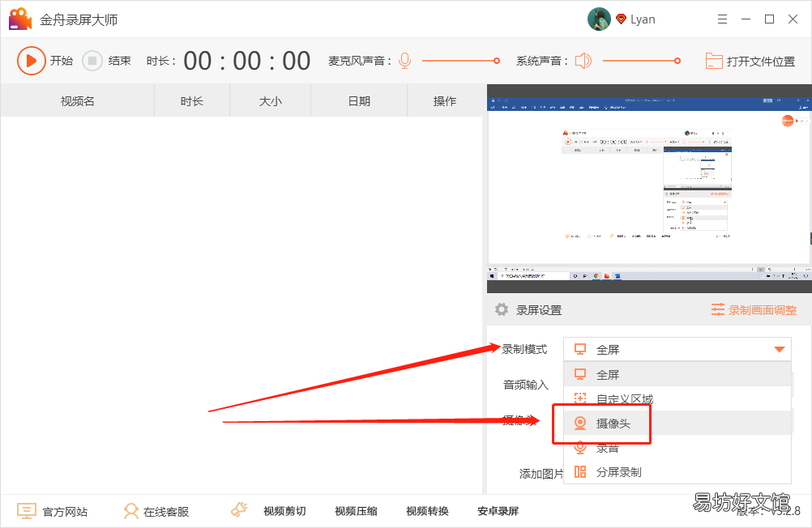Open the hamburger menu in title bar
Image resolution: width=812 pixels, height=528 pixels.
[x=722, y=19]
